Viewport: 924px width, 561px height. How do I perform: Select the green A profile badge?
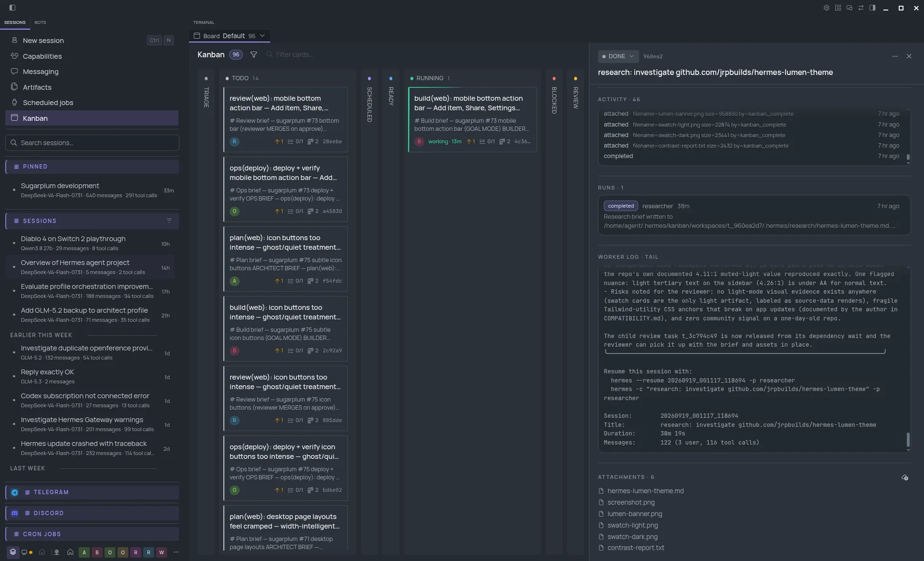[x=84, y=552]
